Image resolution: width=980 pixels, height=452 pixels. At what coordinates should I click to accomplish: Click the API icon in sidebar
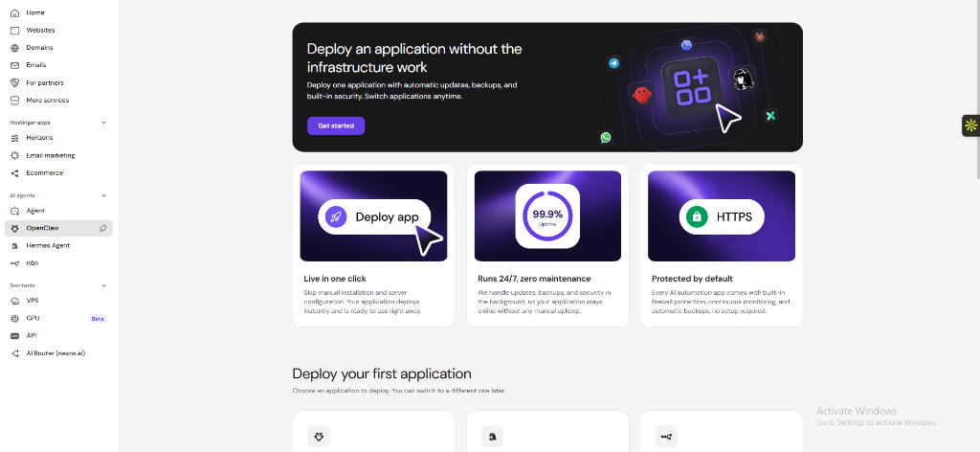coord(15,336)
